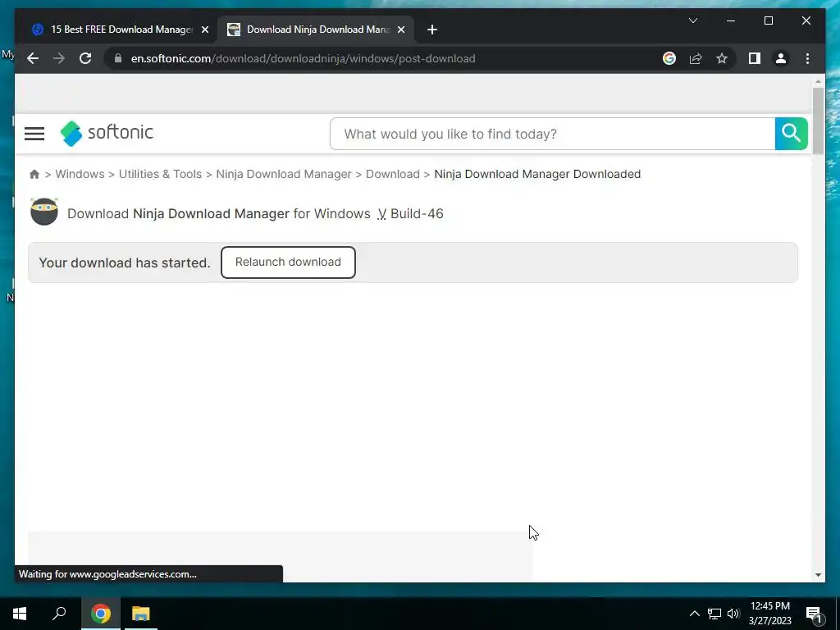Open the Softonic hamburger menu

(x=34, y=134)
